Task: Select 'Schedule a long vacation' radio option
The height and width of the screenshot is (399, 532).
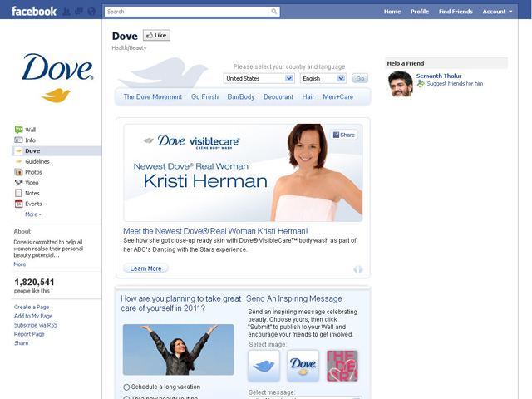Action: pos(126,387)
